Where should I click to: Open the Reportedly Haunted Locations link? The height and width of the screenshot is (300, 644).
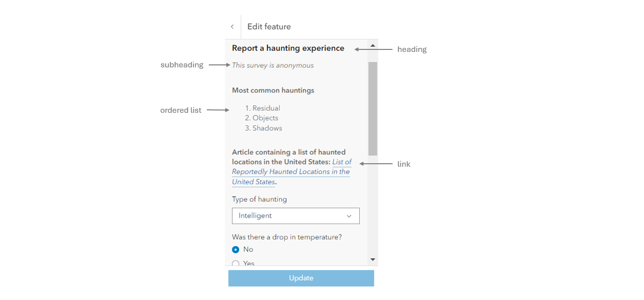(x=290, y=172)
